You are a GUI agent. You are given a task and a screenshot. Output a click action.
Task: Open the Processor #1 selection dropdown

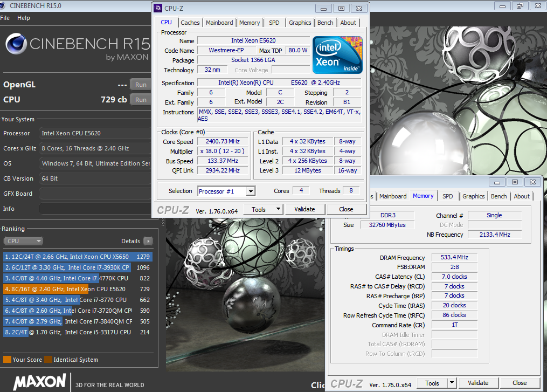pos(251,191)
